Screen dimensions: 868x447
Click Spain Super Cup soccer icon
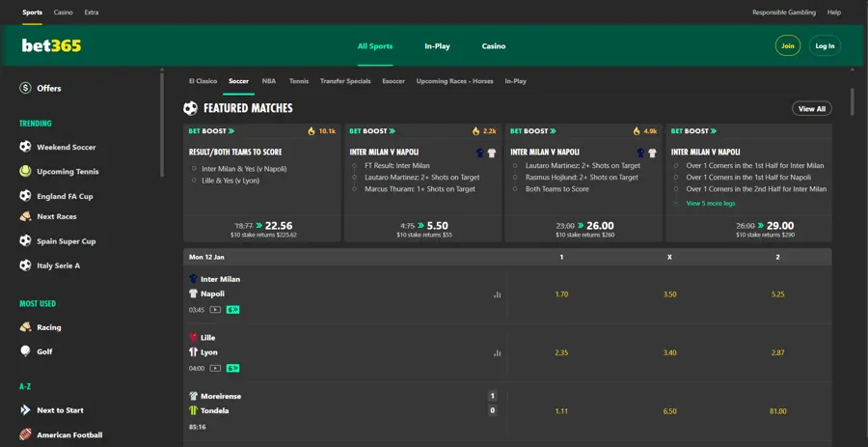25,241
